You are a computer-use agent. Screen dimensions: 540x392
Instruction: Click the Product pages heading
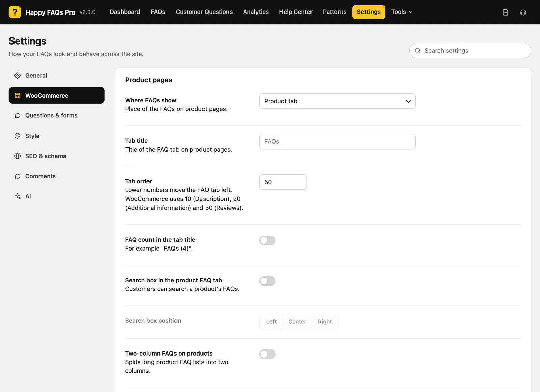tap(148, 80)
